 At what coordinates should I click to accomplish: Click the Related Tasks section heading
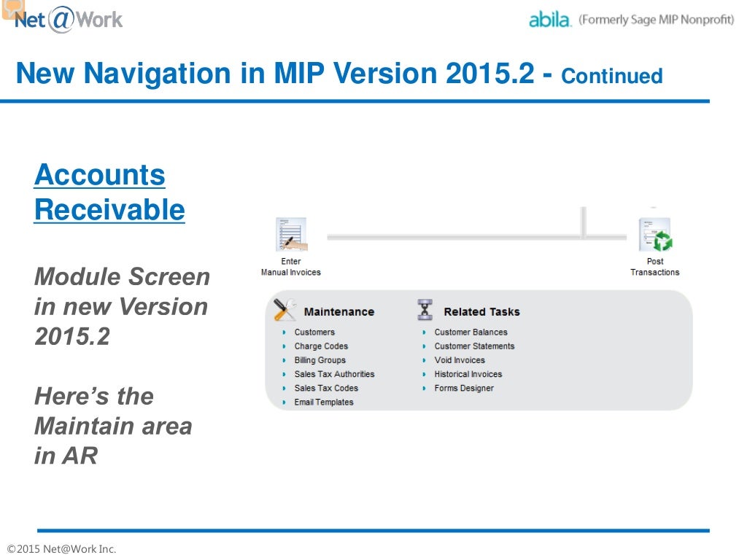tap(481, 312)
